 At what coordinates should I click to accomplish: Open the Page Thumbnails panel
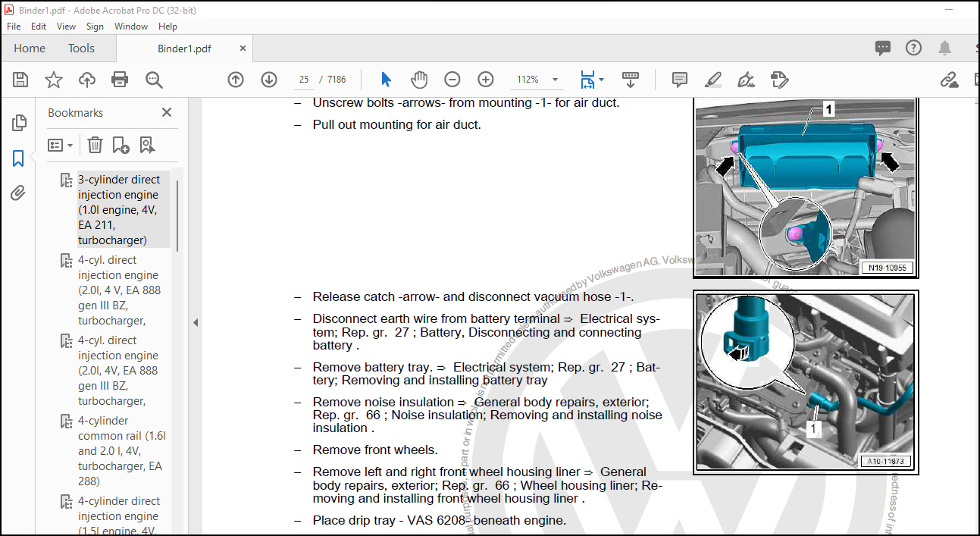(19, 123)
